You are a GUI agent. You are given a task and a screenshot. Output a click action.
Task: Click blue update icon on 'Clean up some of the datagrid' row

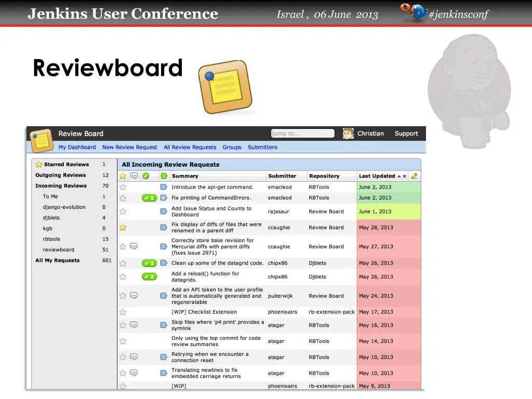(x=164, y=263)
